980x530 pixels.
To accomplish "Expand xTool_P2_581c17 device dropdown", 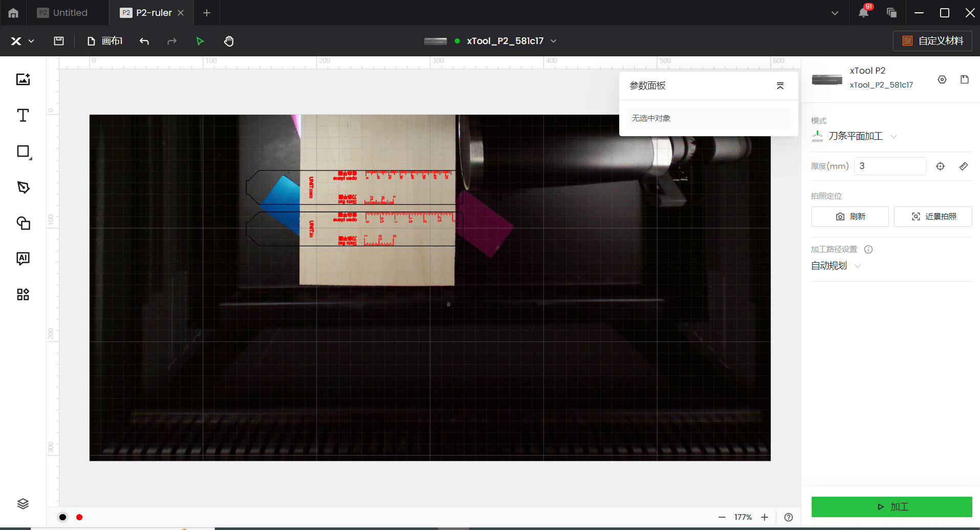I will (x=553, y=41).
